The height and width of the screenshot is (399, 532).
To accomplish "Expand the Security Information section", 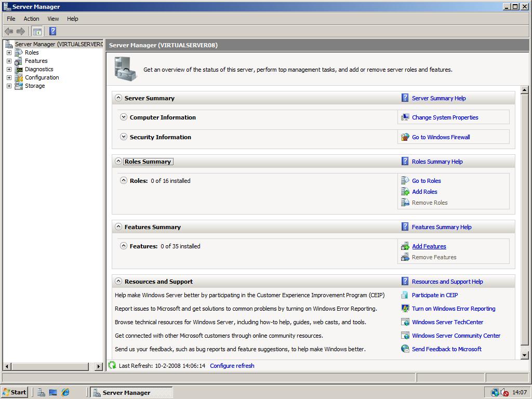I will pyautogui.click(x=124, y=137).
